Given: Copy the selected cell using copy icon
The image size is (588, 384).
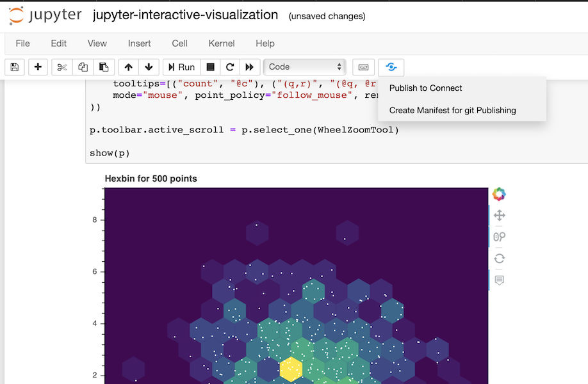Looking at the screenshot, I should point(82,67).
